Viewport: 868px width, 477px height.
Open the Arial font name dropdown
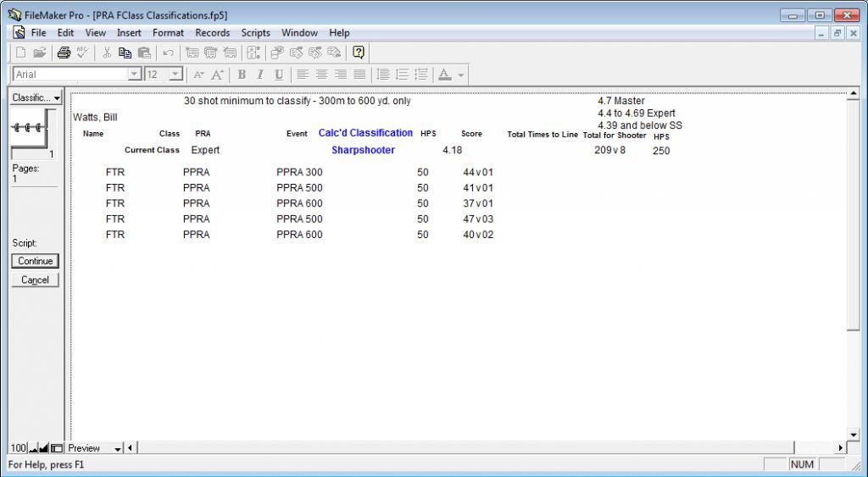[135, 75]
